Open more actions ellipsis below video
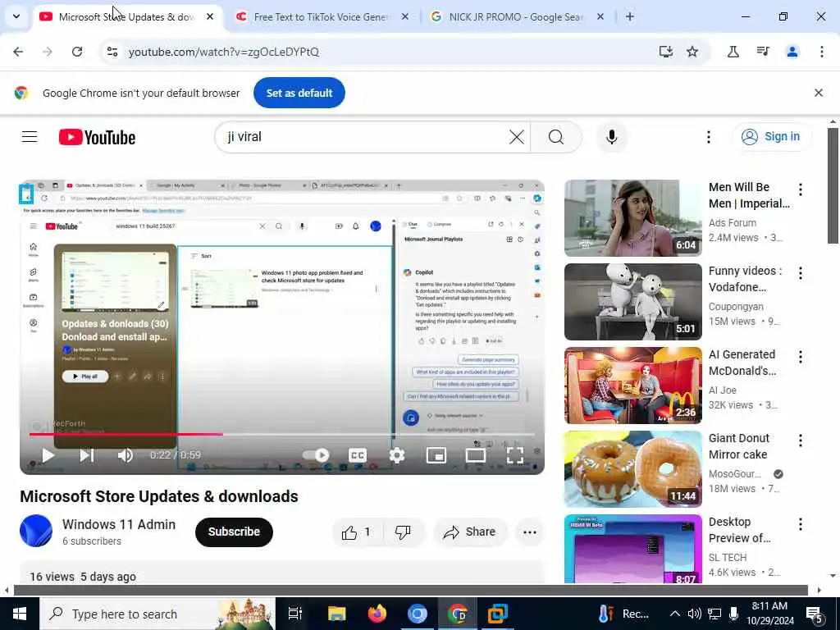The image size is (840, 630). (x=530, y=532)
